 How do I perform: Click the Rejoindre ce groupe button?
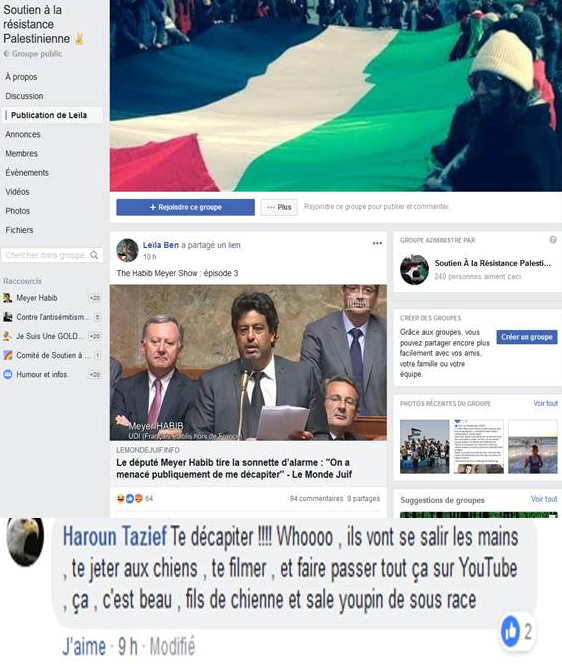tap(185, 207)
